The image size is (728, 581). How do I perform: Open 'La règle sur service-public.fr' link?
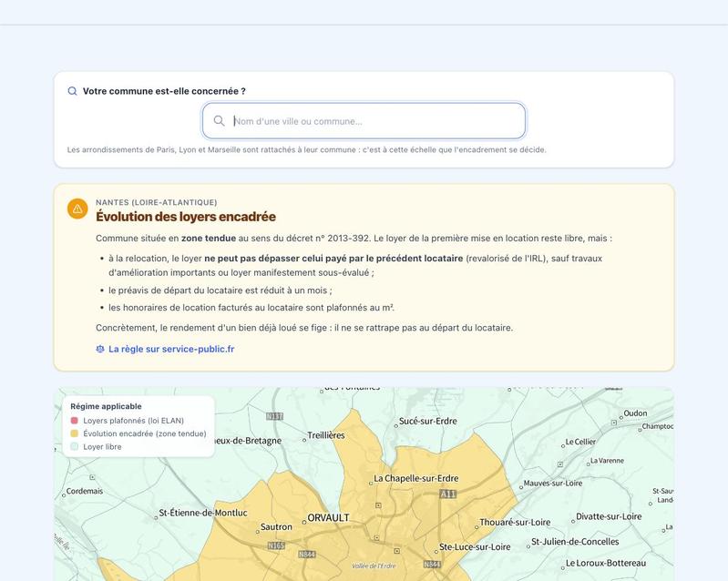coord(171,349)
